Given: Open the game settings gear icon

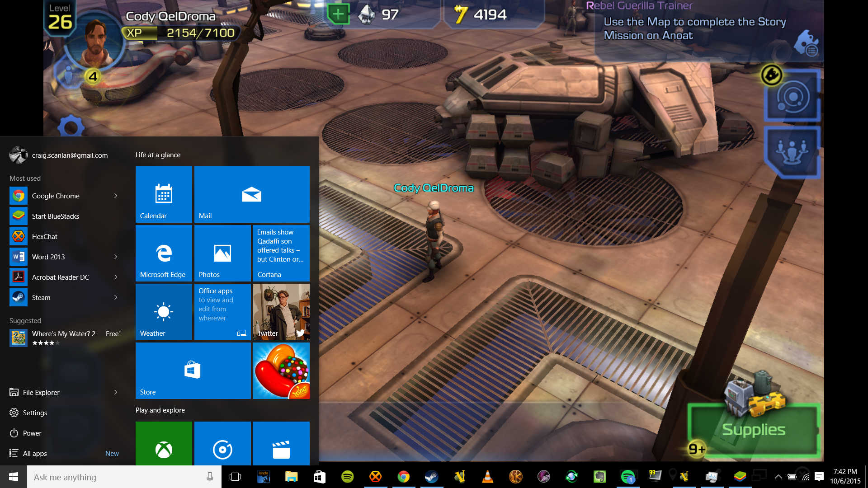Looking at the screenshot, I should [x=71, y=127].
